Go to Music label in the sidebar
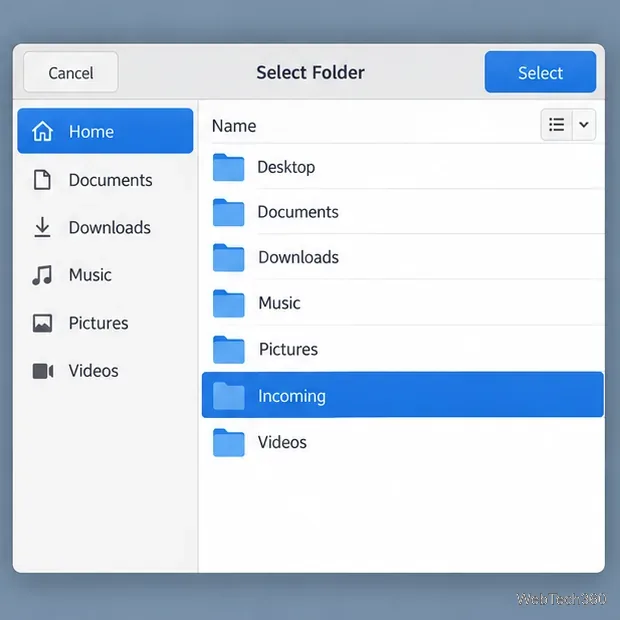Screen dimensions: 620x620 point(90,275)
